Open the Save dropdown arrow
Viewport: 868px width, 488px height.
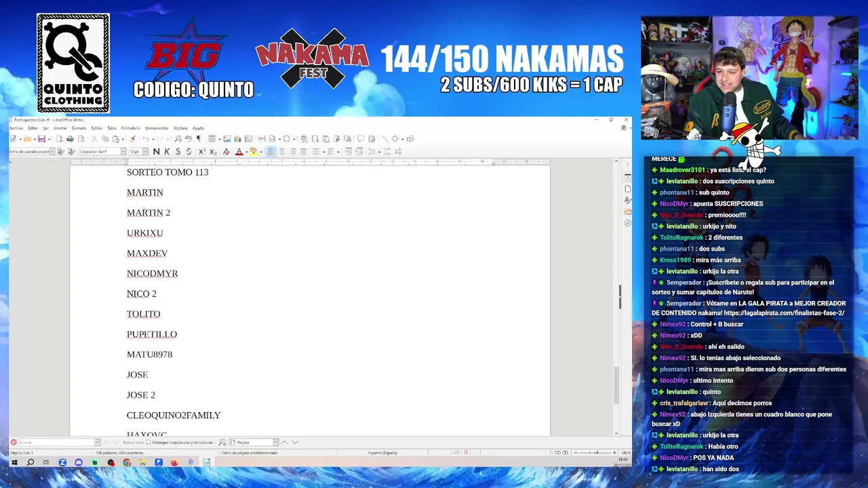point(49,140)
